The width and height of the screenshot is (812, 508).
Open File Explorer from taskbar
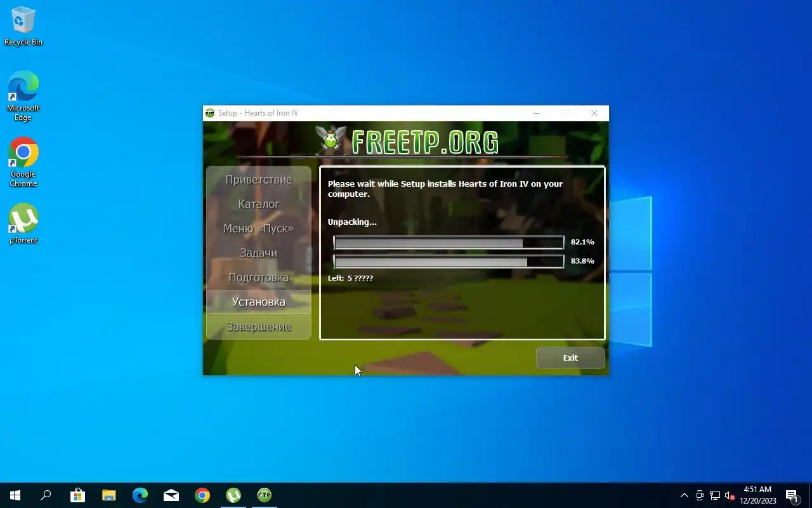click(x=108, y=495)
